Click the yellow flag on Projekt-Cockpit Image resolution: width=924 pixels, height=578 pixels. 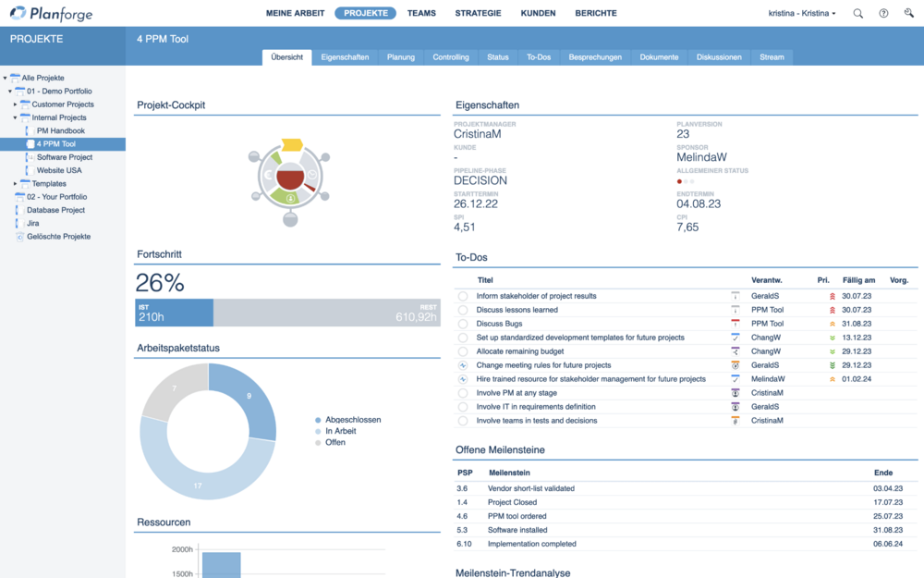tap(292, 144)
